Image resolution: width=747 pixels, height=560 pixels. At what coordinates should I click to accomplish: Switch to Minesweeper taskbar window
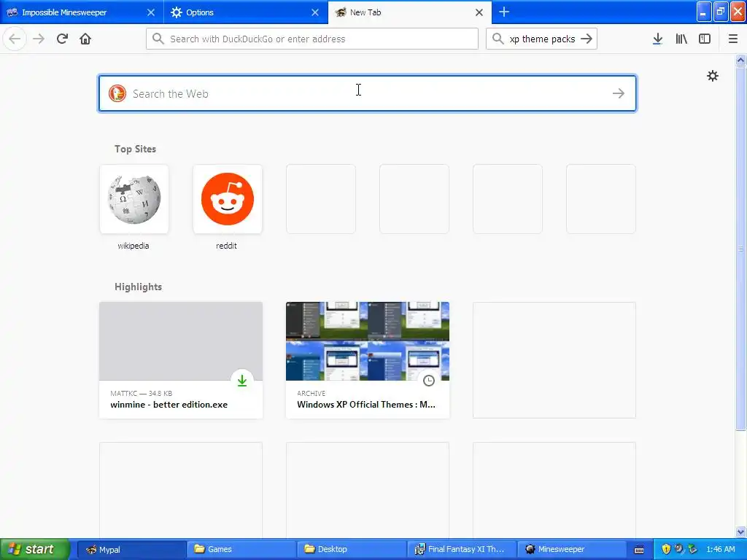[x=571, y=549]
